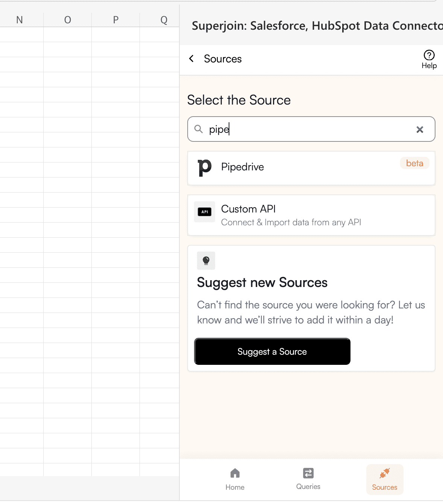Open the Home tab in bottom navigation
The height and width of the screenshot is (504, 443).
(x=235, y=479)
